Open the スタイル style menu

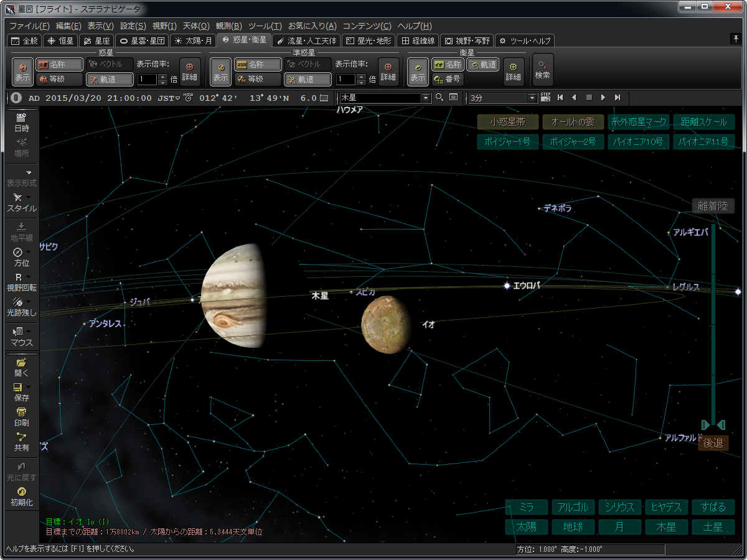pos(22,203)
